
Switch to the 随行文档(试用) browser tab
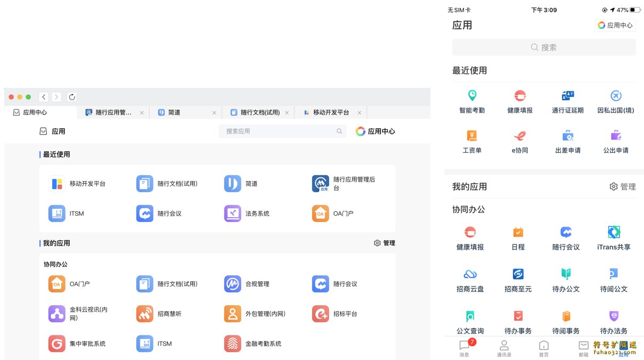259,112
